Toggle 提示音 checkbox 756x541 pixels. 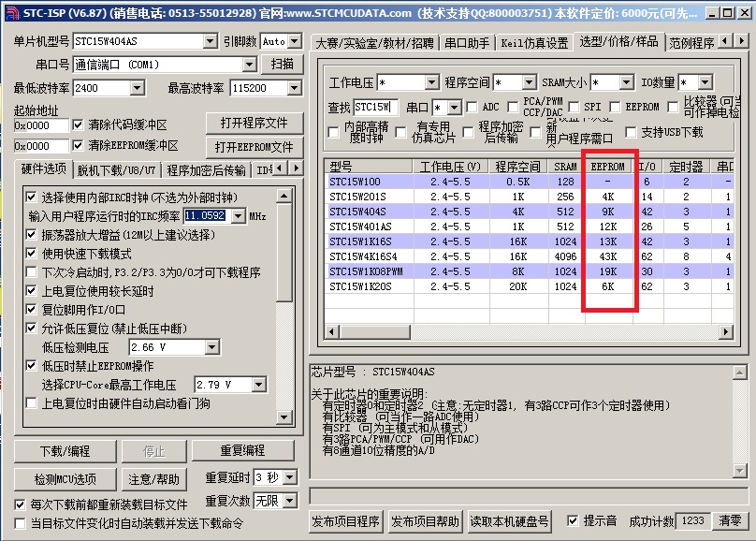[573, 520]
